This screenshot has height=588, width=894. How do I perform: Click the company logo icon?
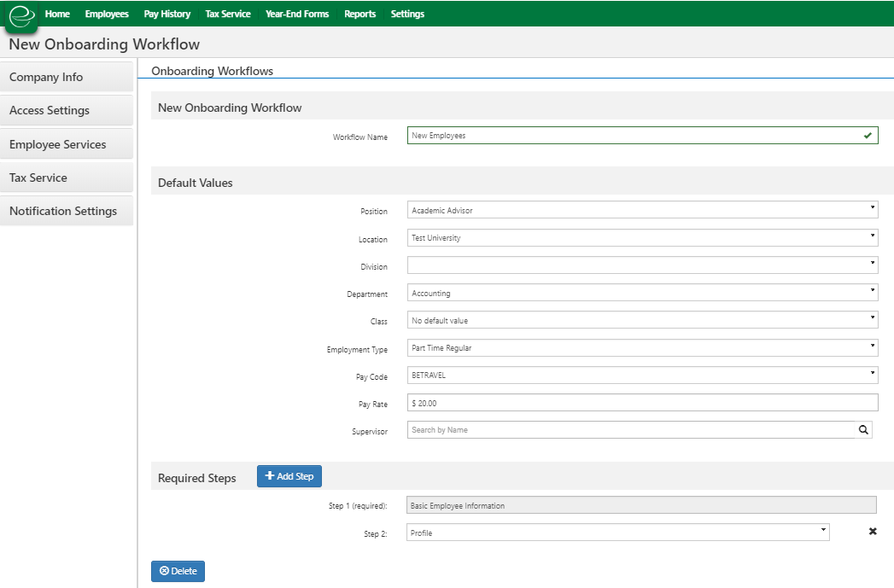21,16
